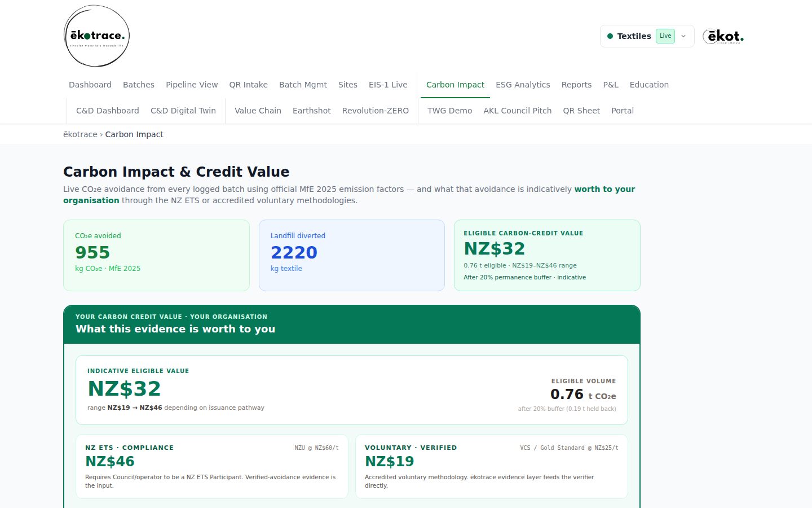The width and height of the screenshot is (812, 508).
Task: Click the Landfill diverted 2220 card
Action: tap(352, 255)
